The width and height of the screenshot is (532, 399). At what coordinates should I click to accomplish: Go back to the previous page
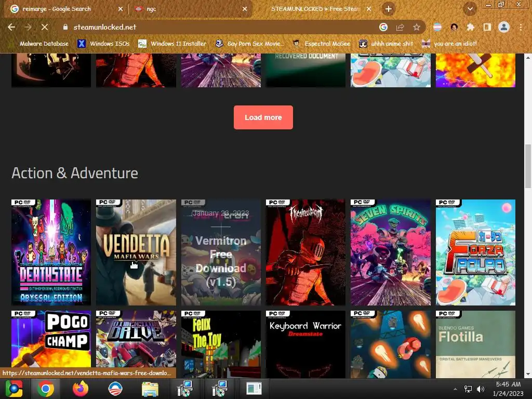pos(11,27)
